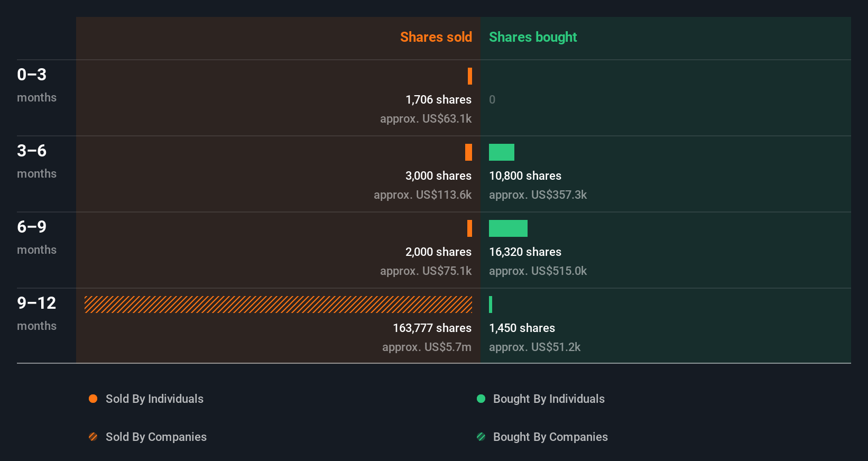Click the orange sold bar for 3–6 months
Viewport: 868px width, 461px height.
click(468, 152)
